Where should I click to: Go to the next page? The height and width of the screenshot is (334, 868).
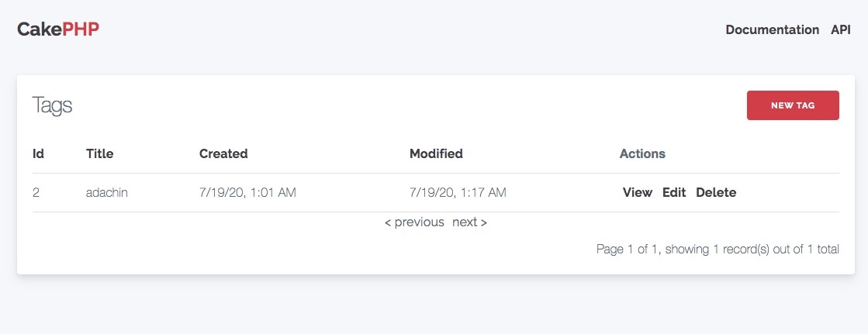coord(469,222)
